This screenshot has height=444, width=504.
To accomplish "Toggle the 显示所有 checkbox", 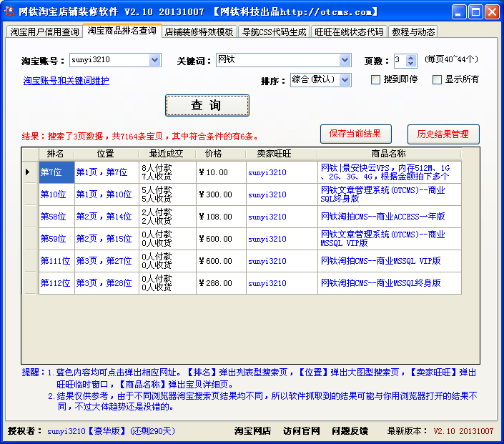I will tap(437, 80).
